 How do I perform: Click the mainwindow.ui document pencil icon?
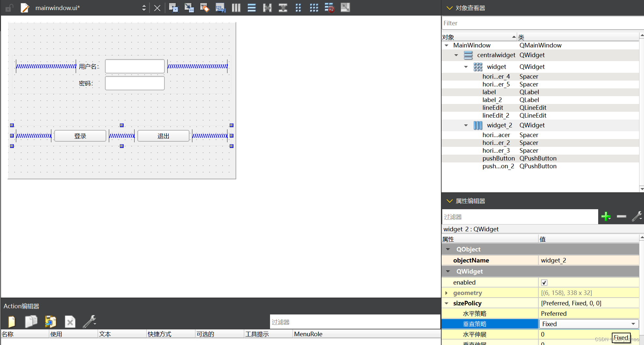coord(25,8)
